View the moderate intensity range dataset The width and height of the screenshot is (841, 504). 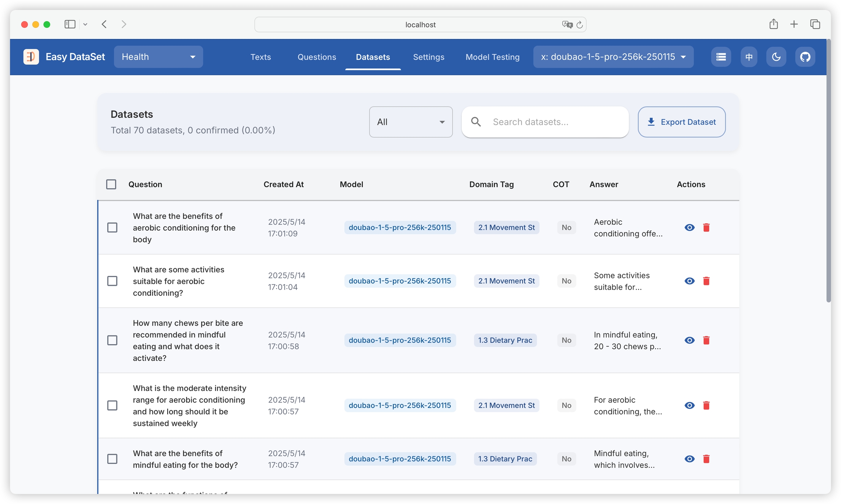pos(689,405)
